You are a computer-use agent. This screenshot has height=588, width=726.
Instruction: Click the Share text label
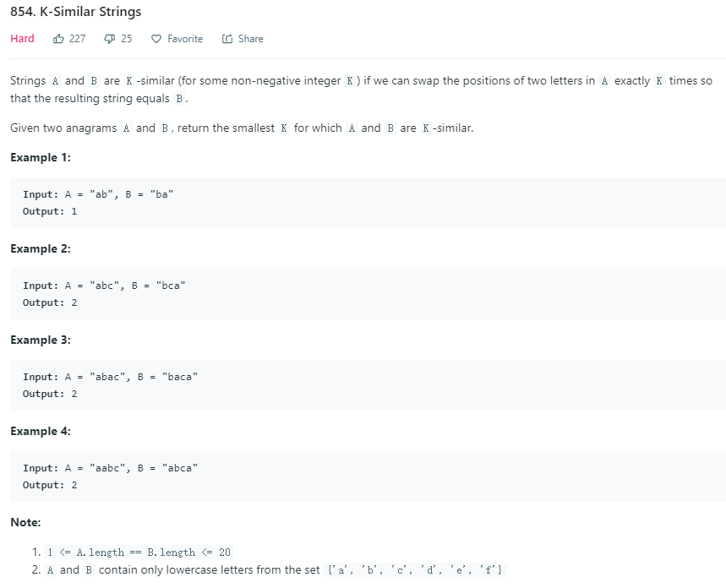(x=250, y=39)
